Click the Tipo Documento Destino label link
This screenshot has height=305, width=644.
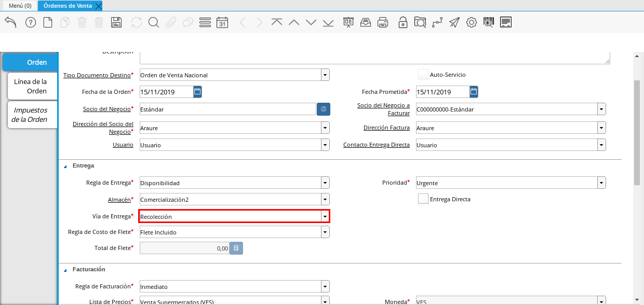pyautogui.click(x=97, y=75)
